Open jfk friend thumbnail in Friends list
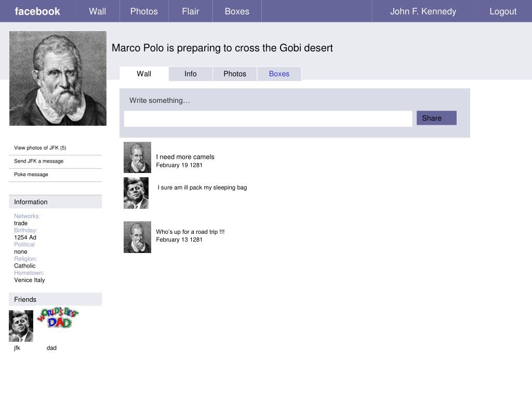Viewport: 532px width, 399px height. 21,326
